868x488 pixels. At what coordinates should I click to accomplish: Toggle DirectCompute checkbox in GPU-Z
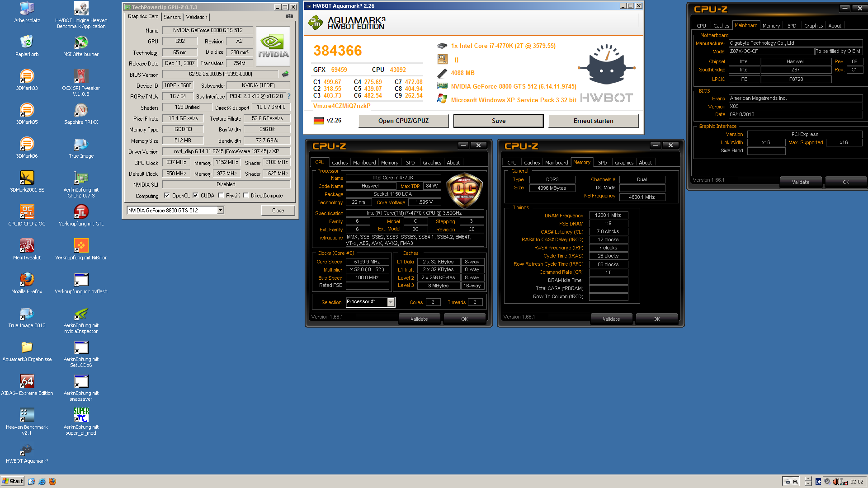245,196
